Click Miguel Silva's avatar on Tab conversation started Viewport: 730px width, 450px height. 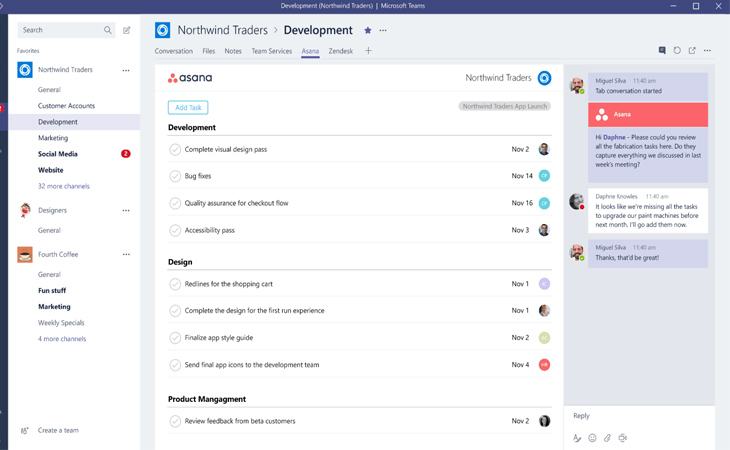[x=577, y=85]
